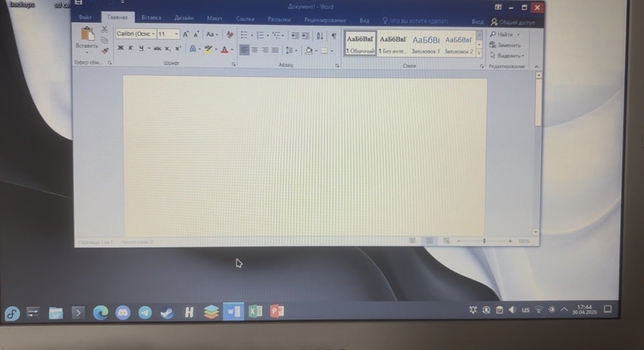Toggle superscript formatting

point(178,49)
